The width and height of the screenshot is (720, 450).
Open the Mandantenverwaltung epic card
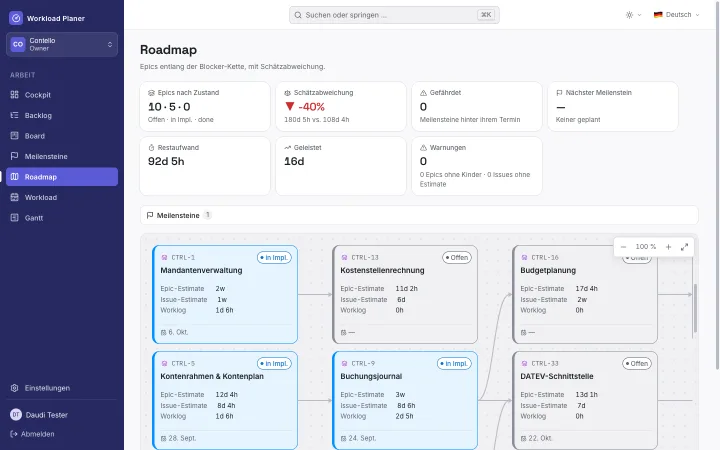(x=225, y=294)
